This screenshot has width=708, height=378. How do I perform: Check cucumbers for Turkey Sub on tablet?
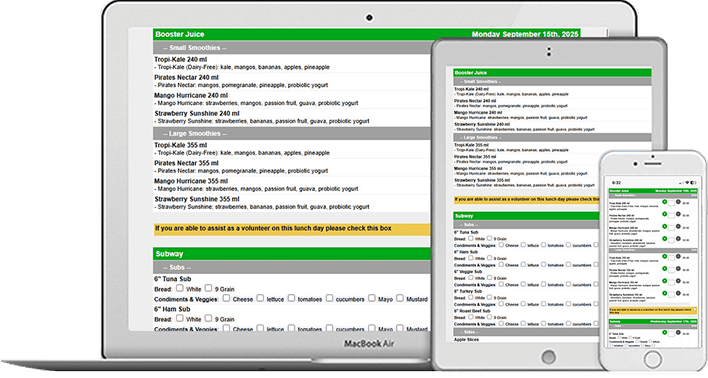pos(568,303)
